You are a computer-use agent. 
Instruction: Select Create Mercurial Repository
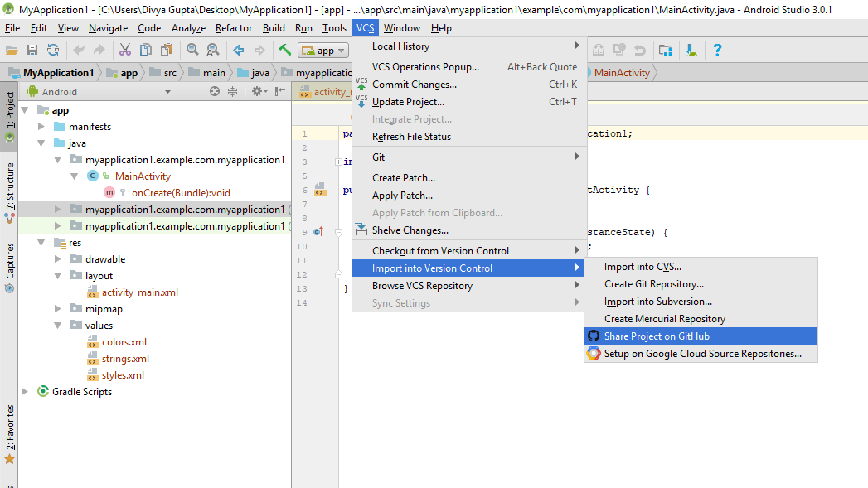(701, 319)
